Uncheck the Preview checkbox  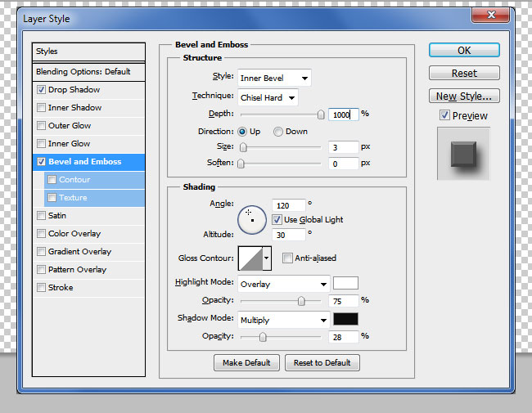444,116
